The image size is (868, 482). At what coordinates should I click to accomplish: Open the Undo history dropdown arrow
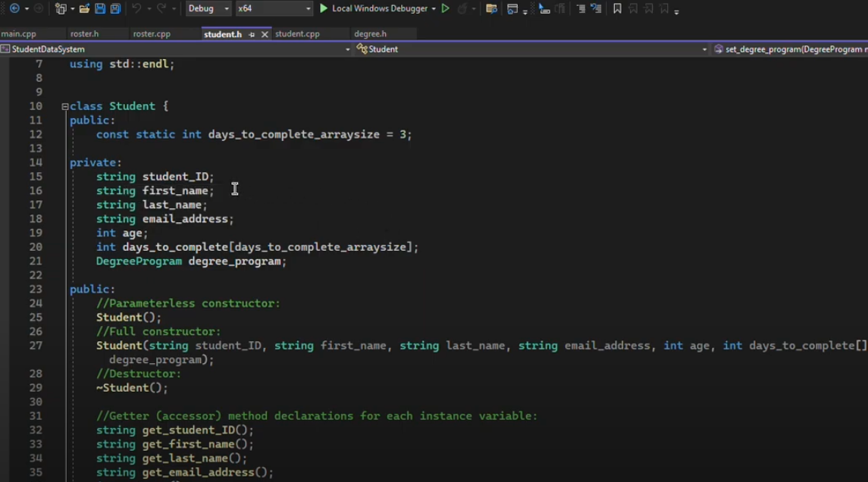[x=149, y=9]
